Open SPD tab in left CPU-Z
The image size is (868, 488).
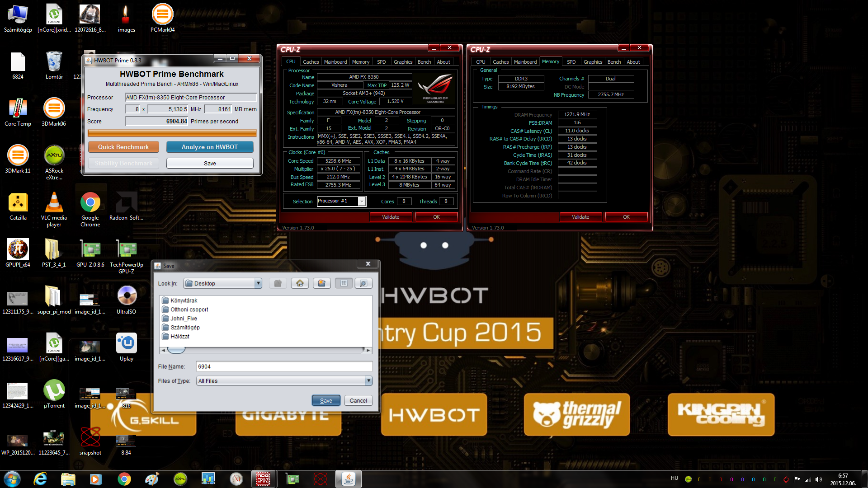tap(382, 62)
